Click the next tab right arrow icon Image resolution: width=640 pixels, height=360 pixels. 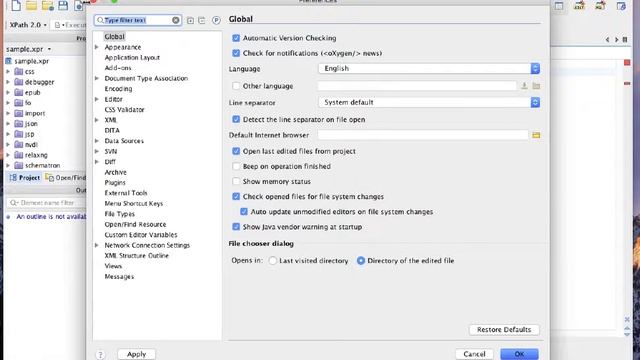point(616,40)
